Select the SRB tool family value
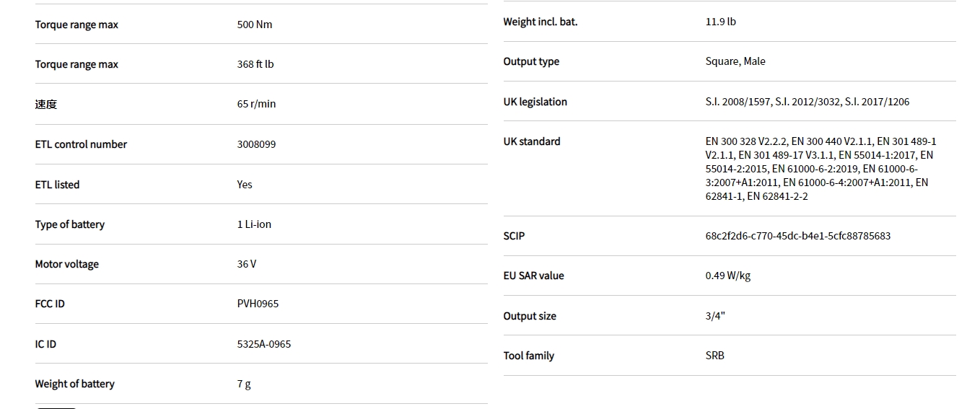Viewport: 980px width, 409px height. 715,356
